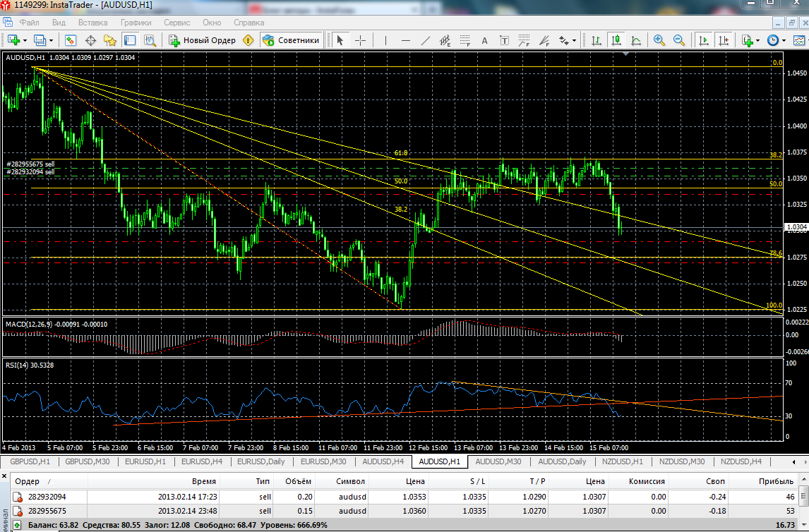Expand the Periods dropdown arrow

(x=783, y=40)
